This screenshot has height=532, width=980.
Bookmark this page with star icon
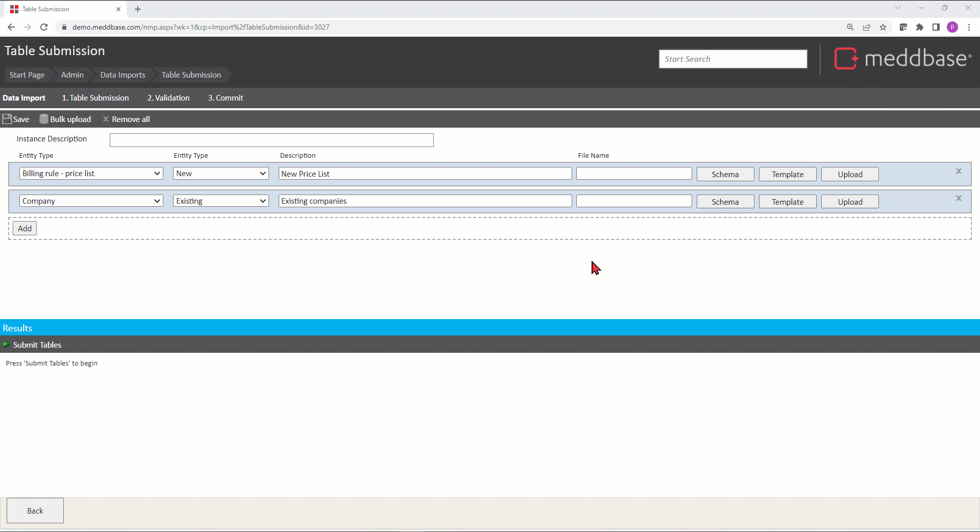click(x=883, y=27)
